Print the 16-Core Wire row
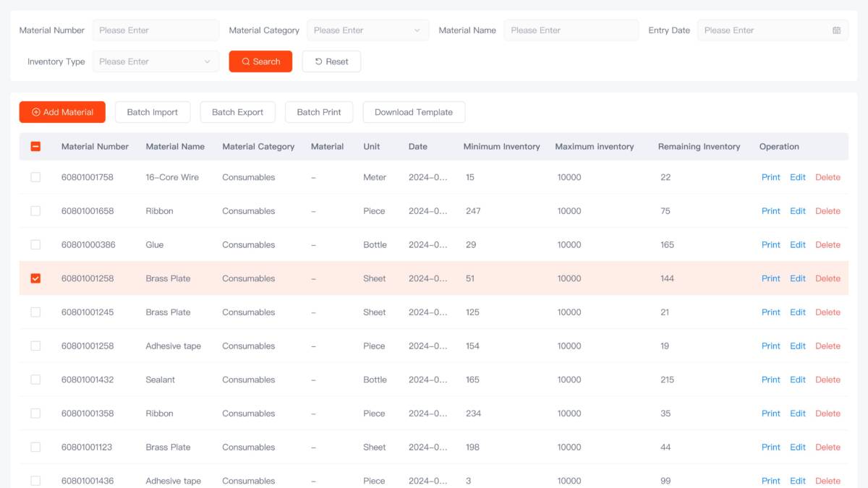This screenshot has width=868, height=488. 770,177
